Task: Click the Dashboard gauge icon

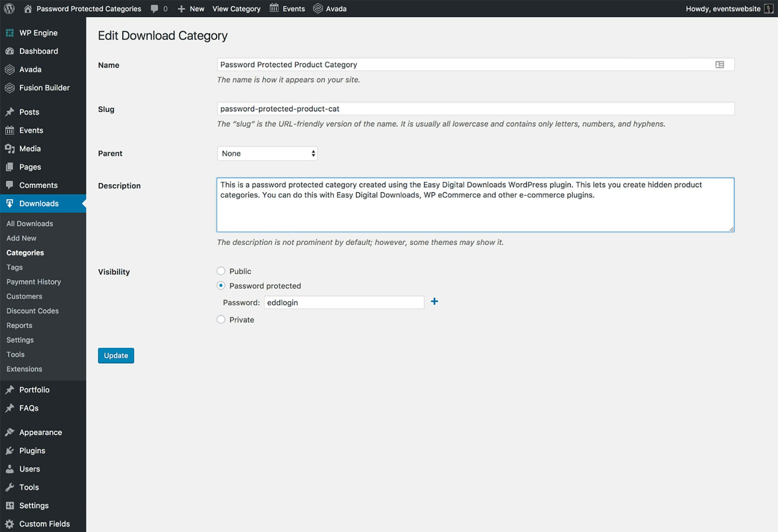Action: point(10,51)
